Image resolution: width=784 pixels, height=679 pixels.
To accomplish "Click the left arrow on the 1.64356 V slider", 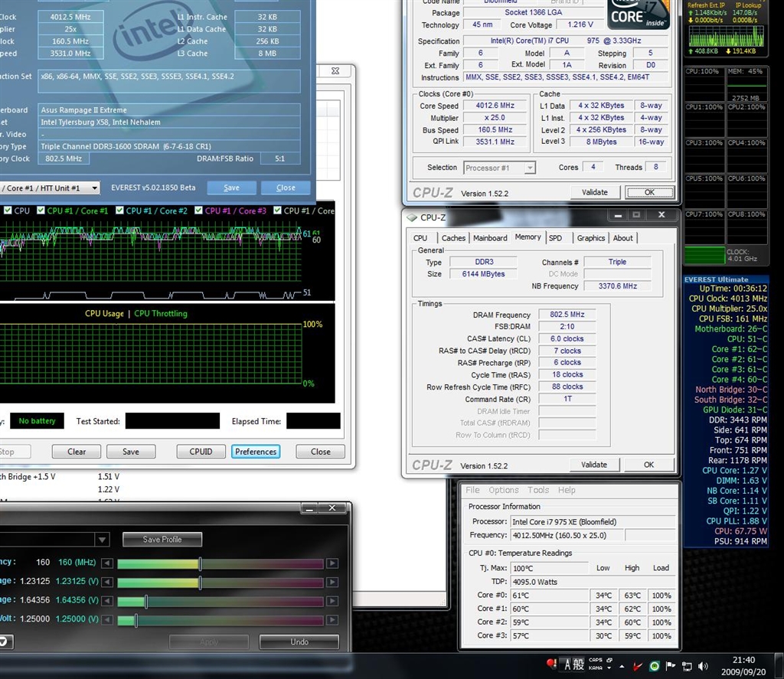I will pos(108,601).
